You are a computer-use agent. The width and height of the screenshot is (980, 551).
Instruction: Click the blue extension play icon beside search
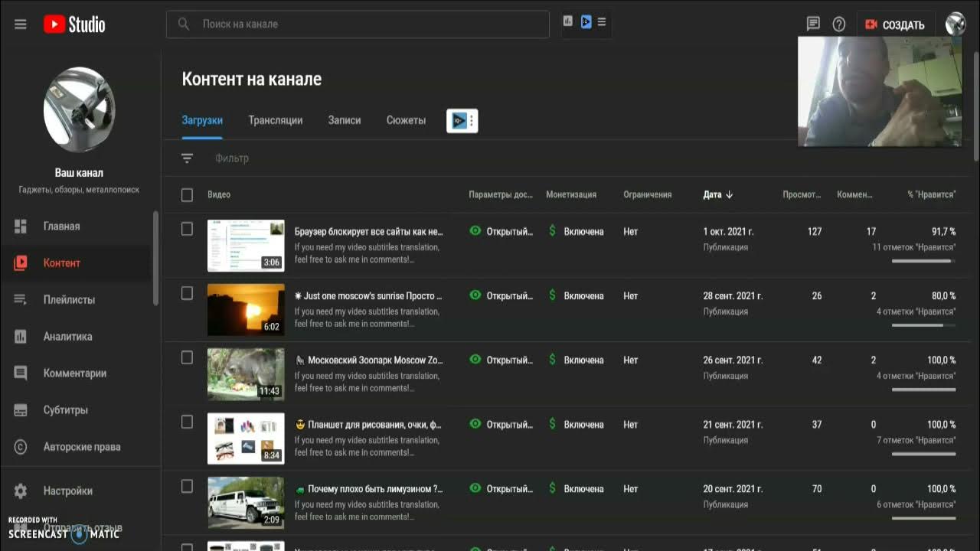click(586, 21)
